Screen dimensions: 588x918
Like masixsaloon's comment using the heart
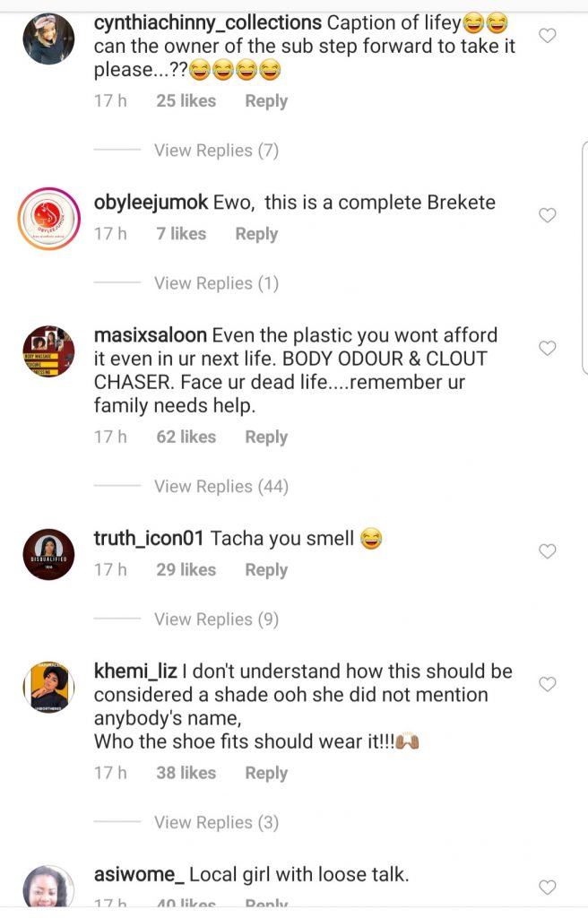click(x=547, y=348)
